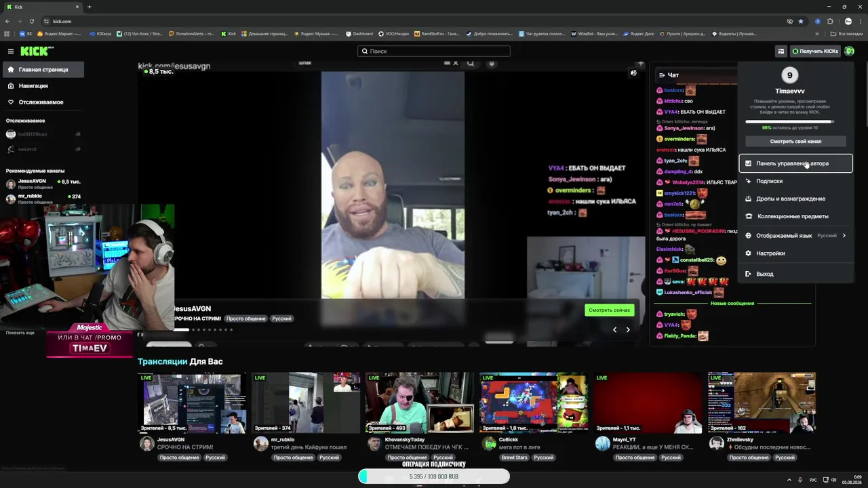Reload the kick.com page

point(32,21)
